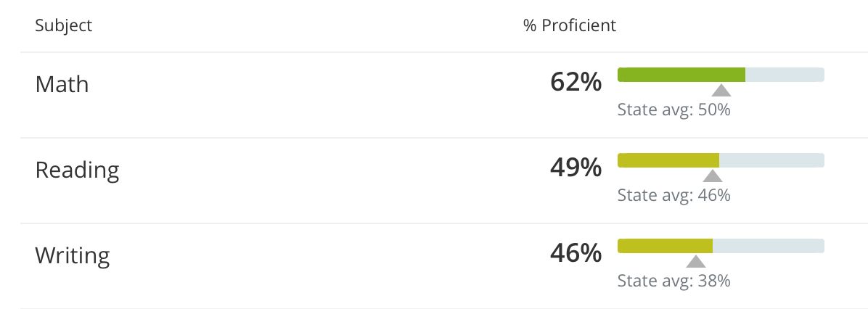Click the Math state average triangle marker
Screen dimensions: 868x309
click(721, 91)
